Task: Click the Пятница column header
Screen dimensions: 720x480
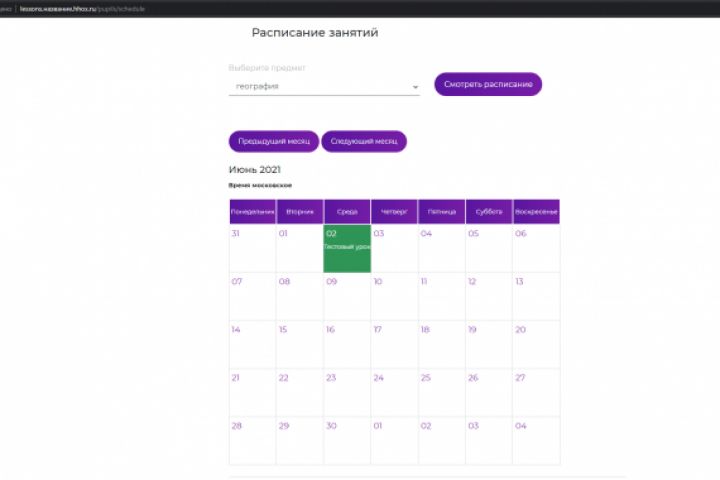Action: click(x=441, y=212)
